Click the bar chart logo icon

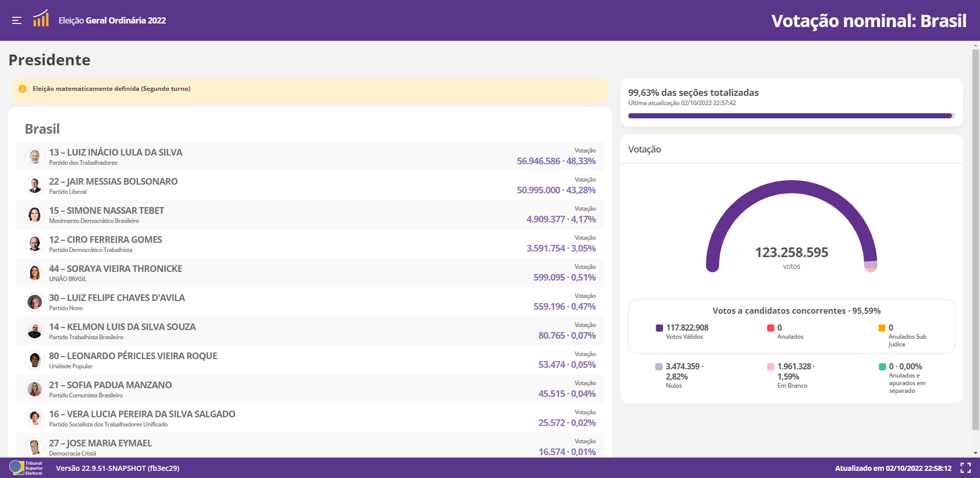pyautogui.click(x=41, y=18)
